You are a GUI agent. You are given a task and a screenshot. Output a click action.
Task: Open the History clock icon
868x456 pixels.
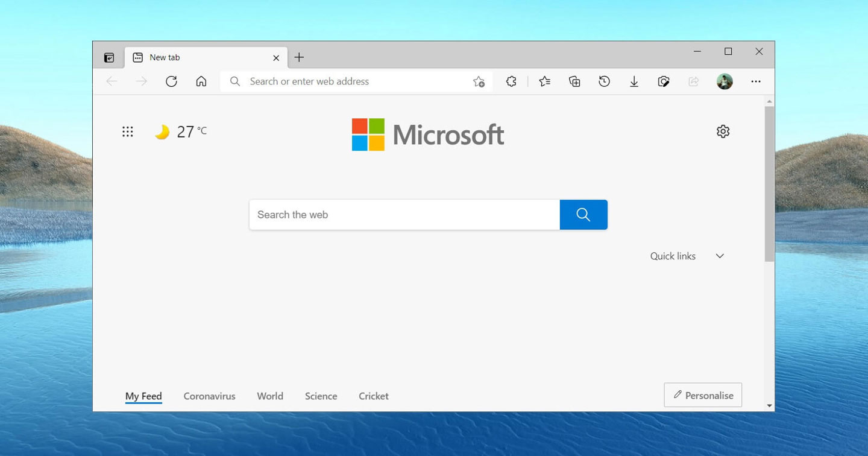[604, 81]
